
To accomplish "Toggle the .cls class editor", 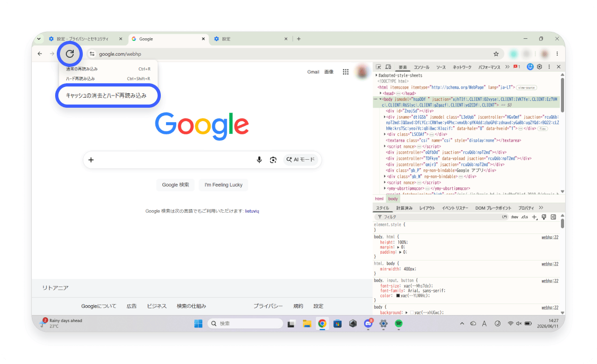I will [x=524, y=217].
